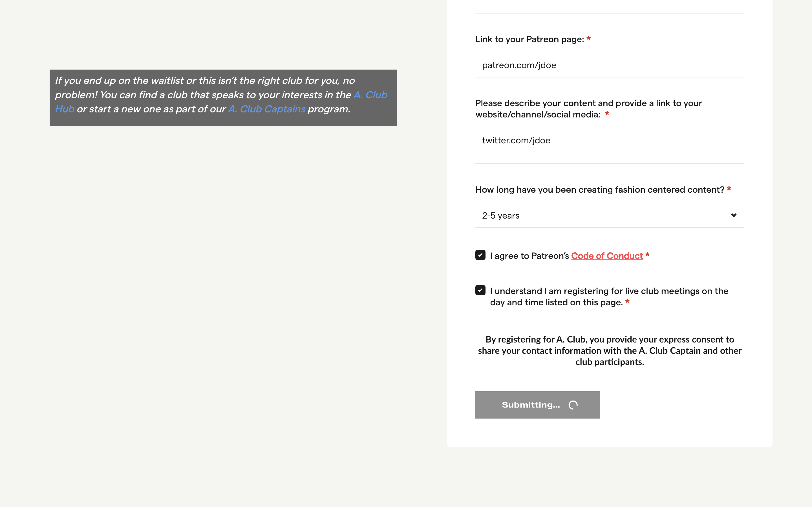Screen dimensions: 812x507
Task: Follow the A. Club Hub link
Action: [x=370, y=95]
